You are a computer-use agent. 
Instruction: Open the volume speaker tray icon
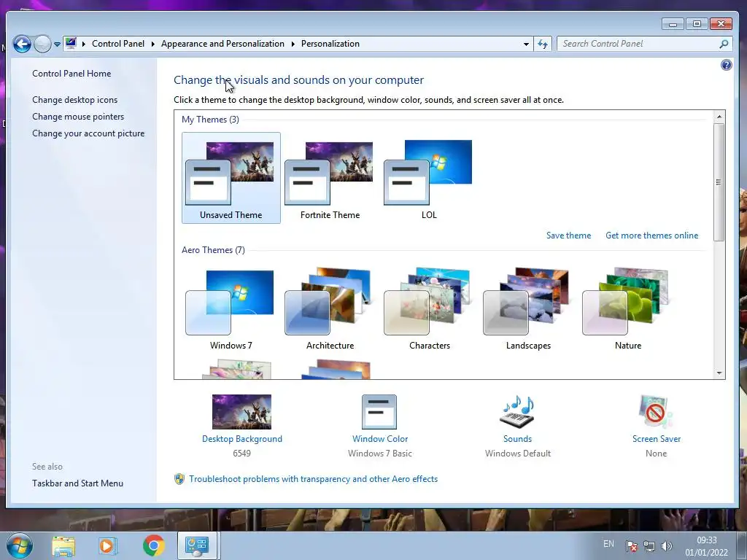[667, 546]
